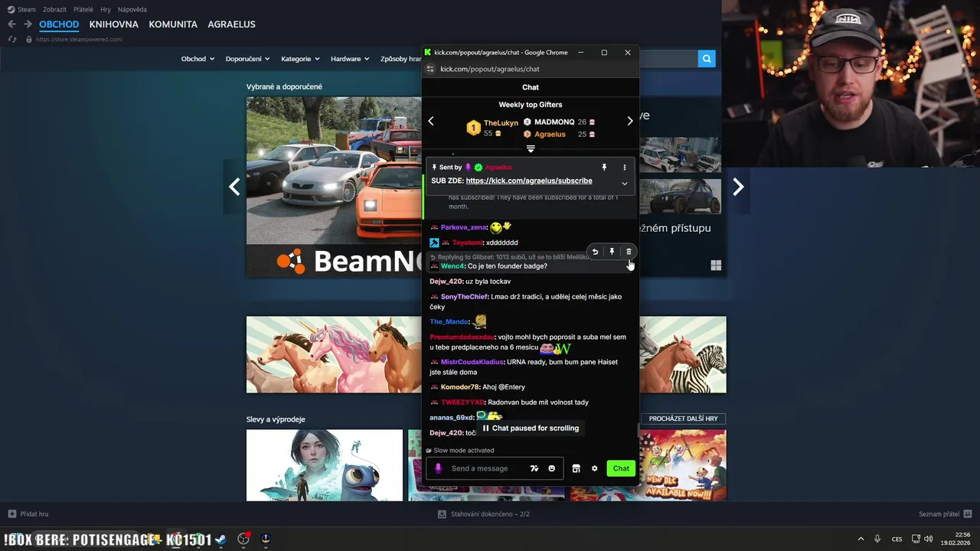Click TheLukyn in the top gifters list
The height and width of the screenshot is (551, 980).
point(501,122)
